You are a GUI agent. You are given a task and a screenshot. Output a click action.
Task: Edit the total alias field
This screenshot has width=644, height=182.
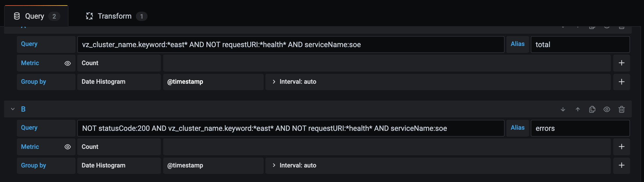pyautogui.click(x=580, y=44)
